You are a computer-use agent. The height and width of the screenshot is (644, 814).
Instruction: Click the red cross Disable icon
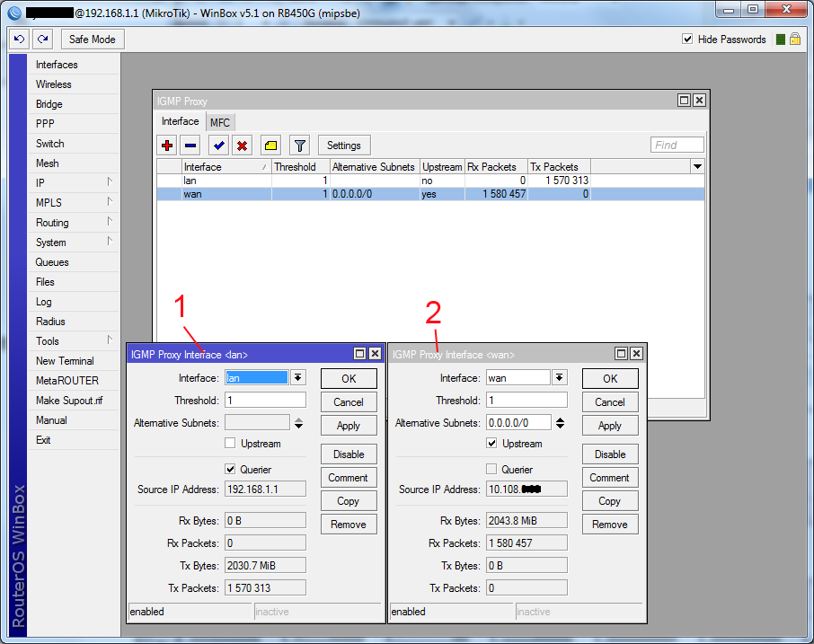pos(242,146)
